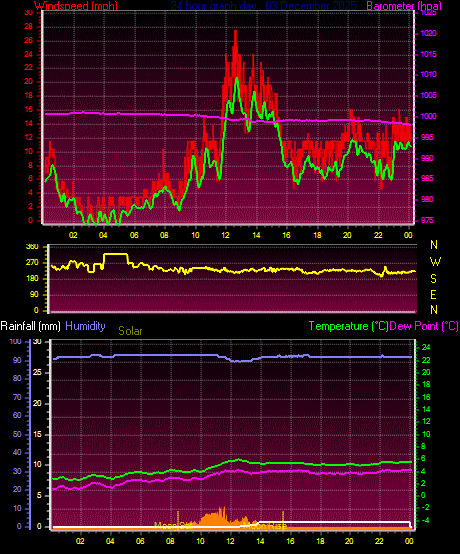Click the 24 hour graph date heading
Image resolution: width=460 pixels, height=554 pixels.
[263, 6]
